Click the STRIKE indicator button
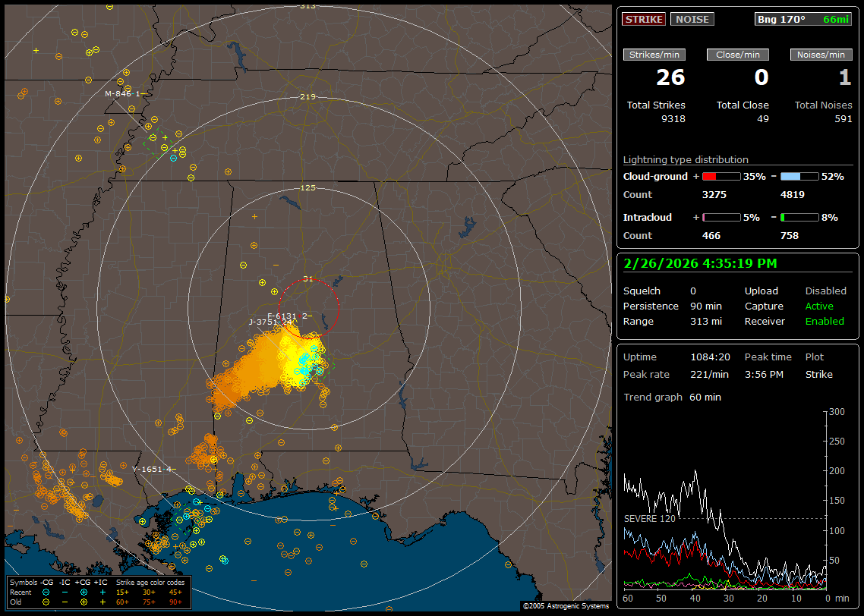Viewport: 864px width, 616px height. pos(644,19)
